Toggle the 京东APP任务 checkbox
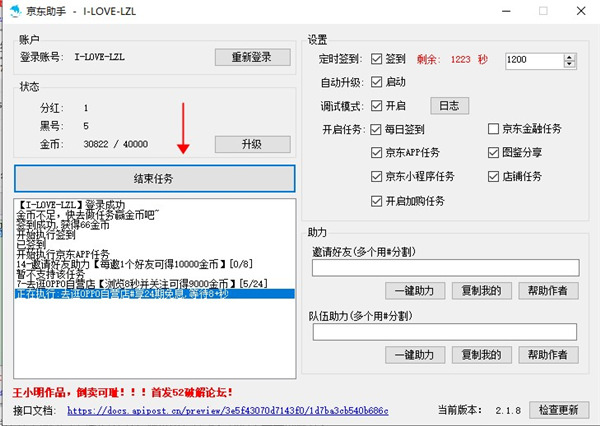600x426 pixels. 377,152
